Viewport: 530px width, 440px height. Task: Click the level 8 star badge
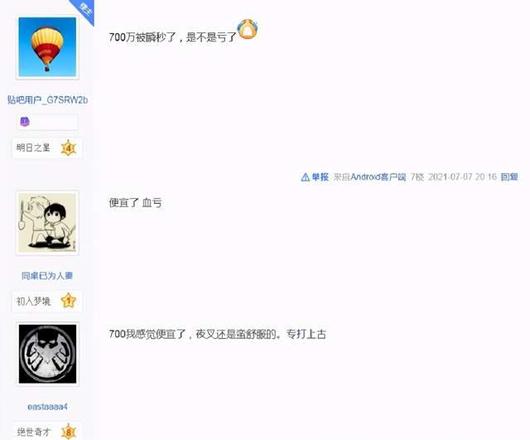click(x=69, y=432)
